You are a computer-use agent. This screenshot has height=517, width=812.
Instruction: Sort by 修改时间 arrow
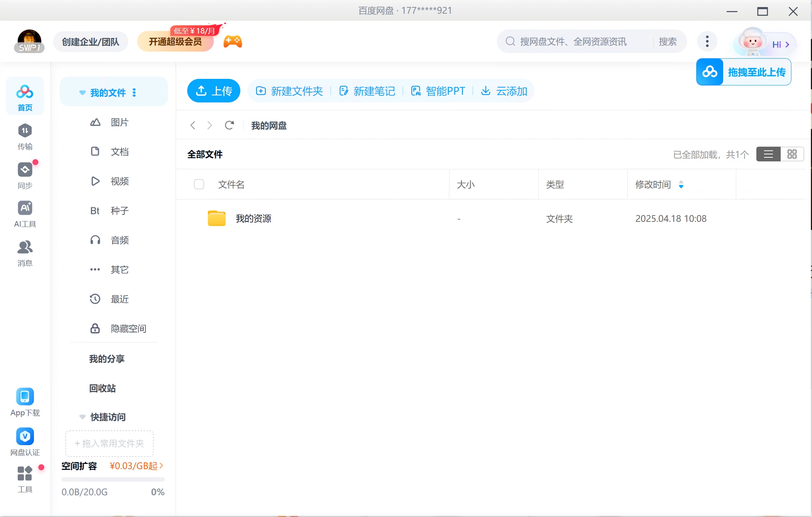(681, 184)
